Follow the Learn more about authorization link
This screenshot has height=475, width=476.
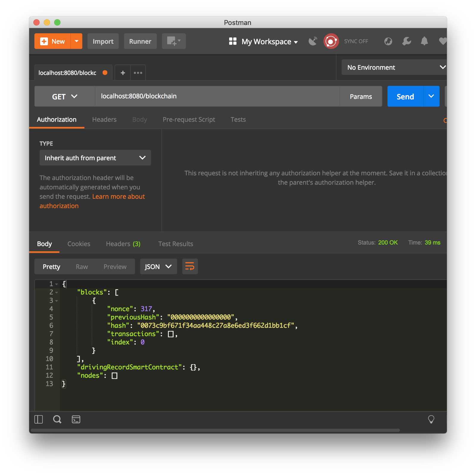click(118, 196)
